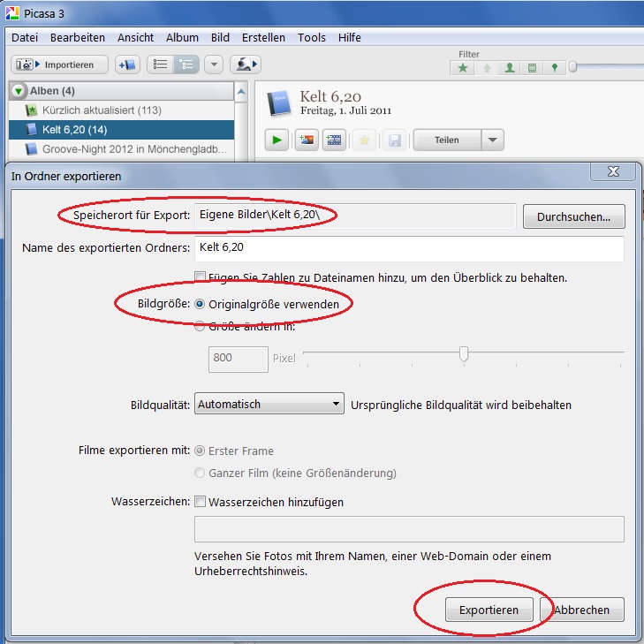Enable the Wasserzeichen hinzufügen checkbox
This screenshot has width=644, height=644.
click(x=200, y=502)
